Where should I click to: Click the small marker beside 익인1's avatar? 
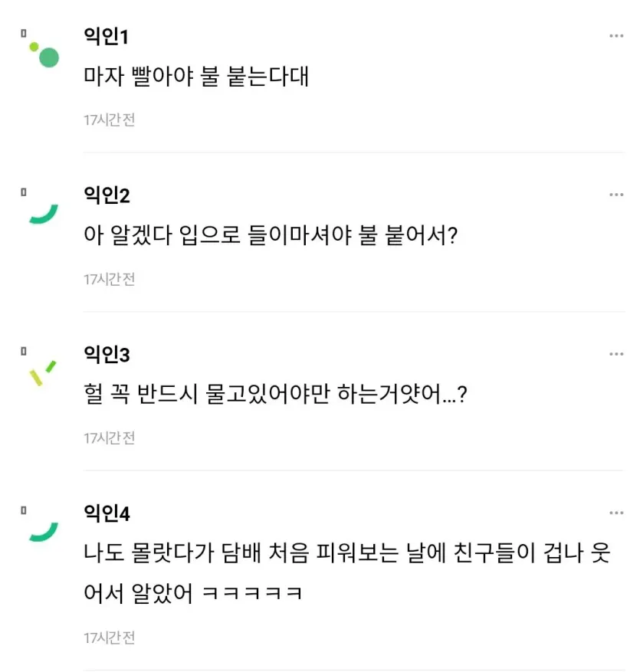24,33
